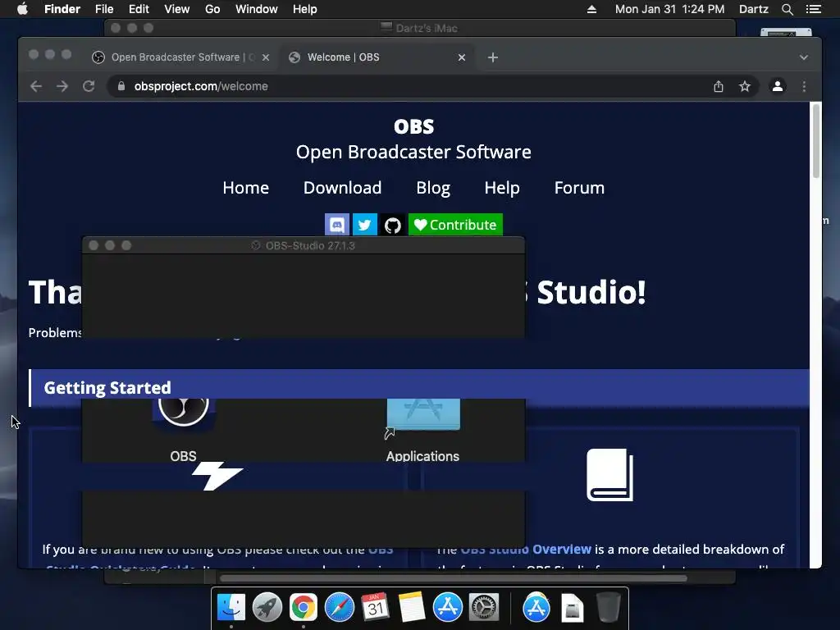This screenshot has width=840, height=630.
Task: Click the browser page vertical scrollbar
Action: click(x=816, y=141)
